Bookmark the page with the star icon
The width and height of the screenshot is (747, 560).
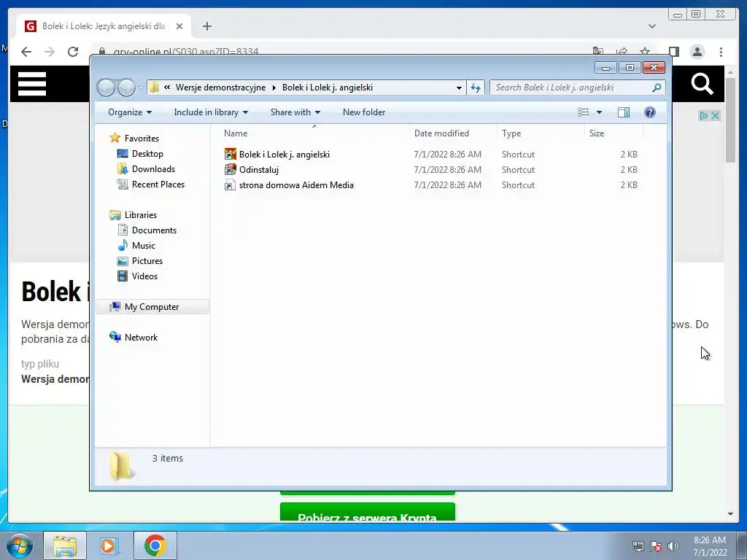(645, 52)
